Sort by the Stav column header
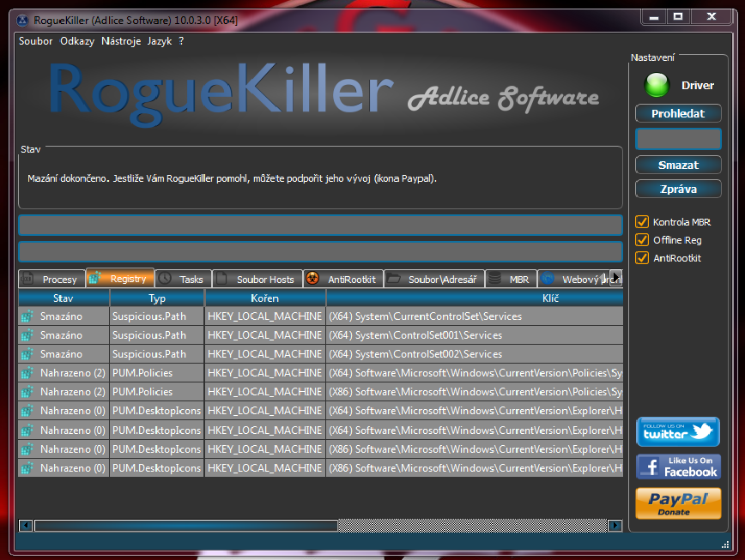Screen dimensions: 745x560 (64, 298)
